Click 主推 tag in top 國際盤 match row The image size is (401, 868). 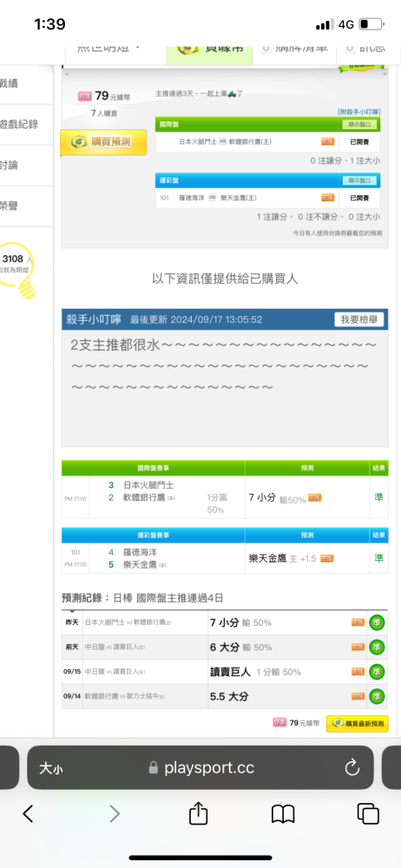[327, 141]
